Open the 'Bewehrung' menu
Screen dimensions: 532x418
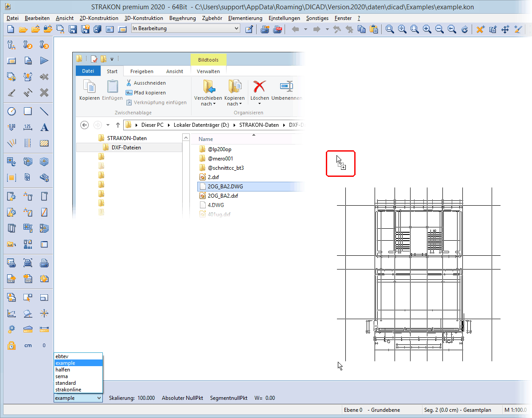click(183, 18)
